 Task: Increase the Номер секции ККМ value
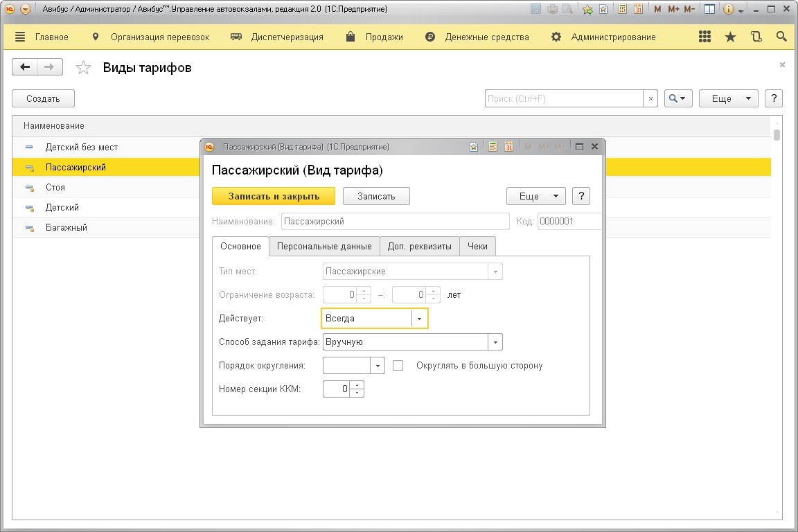coord(357,385)
